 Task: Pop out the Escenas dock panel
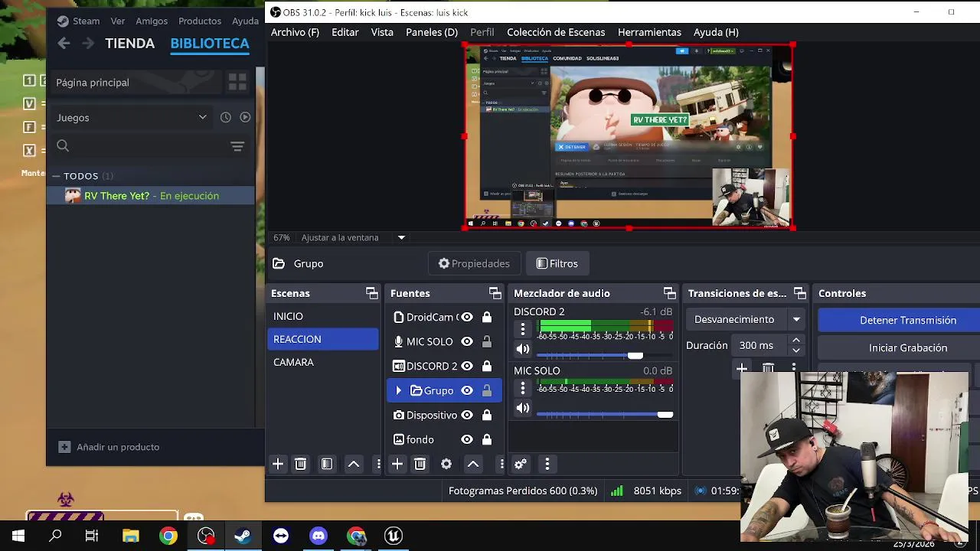click(372, 293)
